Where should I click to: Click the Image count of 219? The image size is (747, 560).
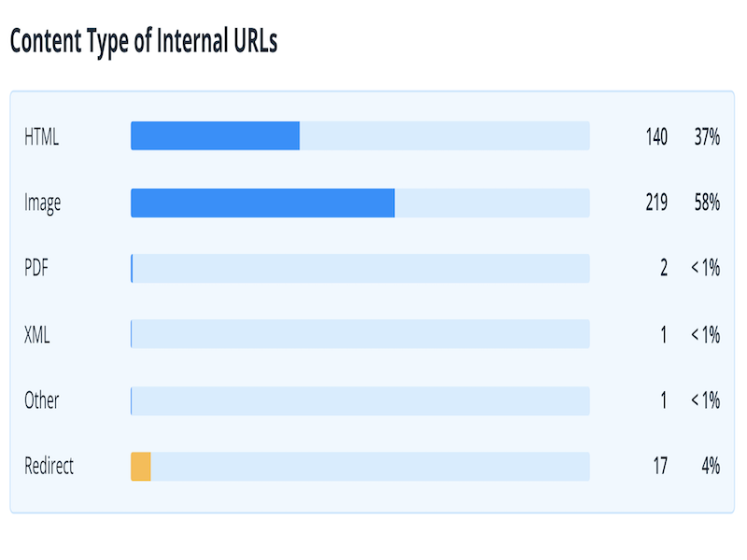coord(656,203)
